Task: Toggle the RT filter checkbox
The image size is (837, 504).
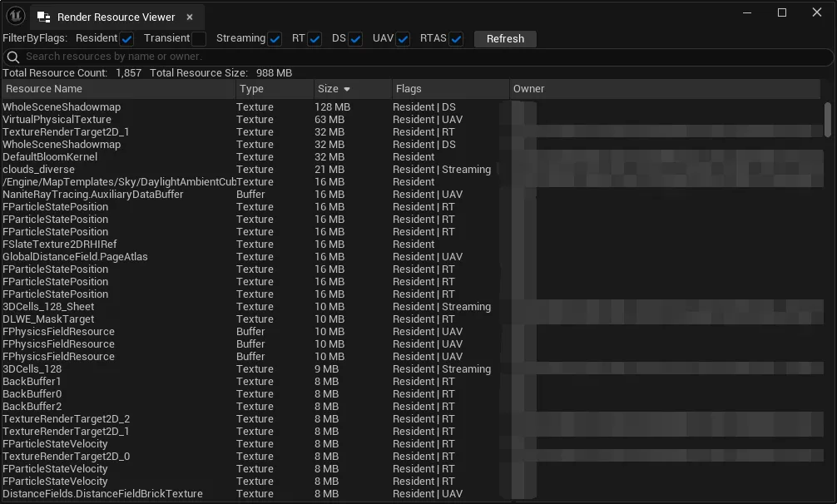Action: click(x=314, y=39)
